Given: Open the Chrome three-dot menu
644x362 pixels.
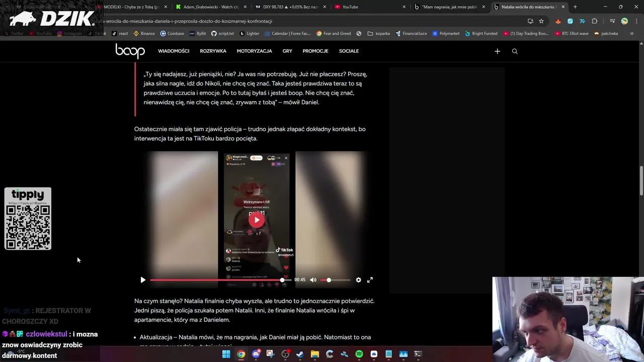Looking at the screenshot, I should pyautogui.click(x=636, y=21).
